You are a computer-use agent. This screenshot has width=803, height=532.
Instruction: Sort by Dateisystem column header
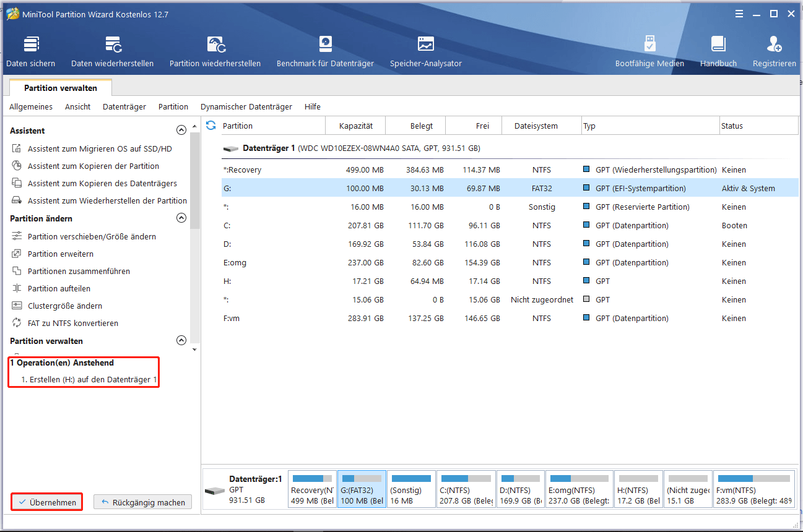pyautogui.click(x=542, y=126)
